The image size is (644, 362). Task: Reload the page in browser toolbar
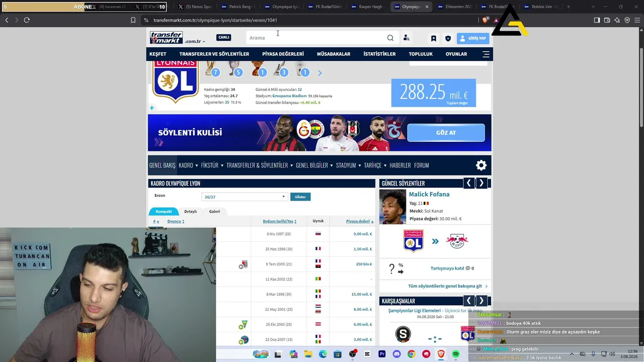pos(27,20)
